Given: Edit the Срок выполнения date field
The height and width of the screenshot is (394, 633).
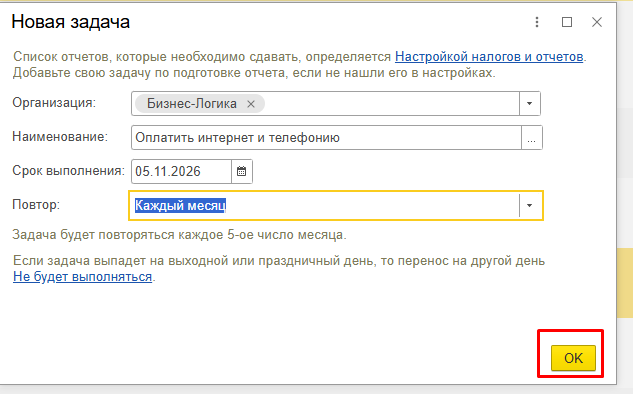Looking at the screenshot, I should tap(181, 172).
